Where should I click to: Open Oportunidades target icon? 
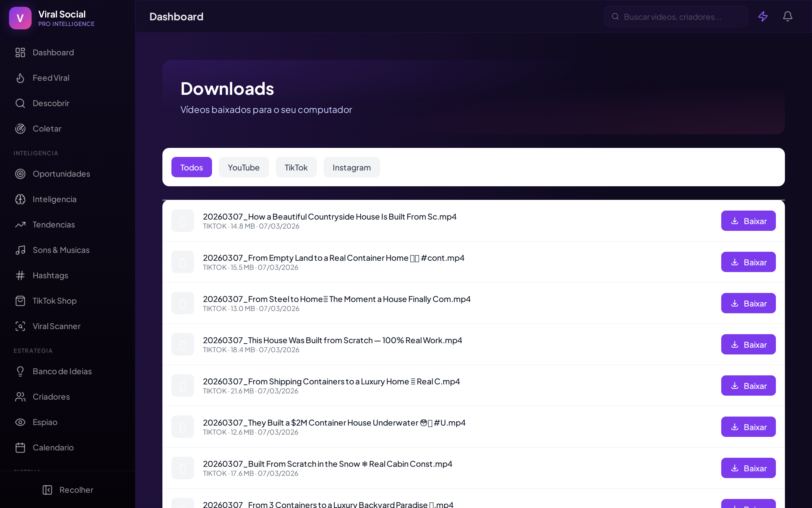click(x=20, y=174)
